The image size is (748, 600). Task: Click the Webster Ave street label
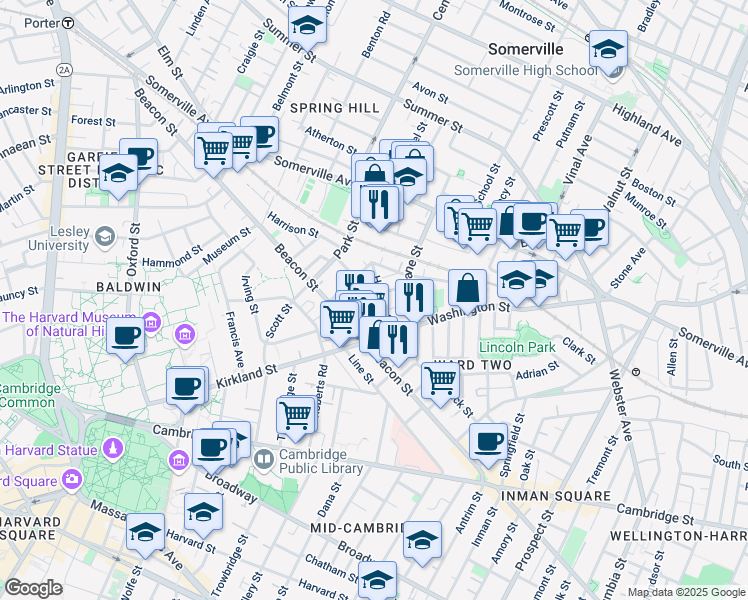pos(620,405)
